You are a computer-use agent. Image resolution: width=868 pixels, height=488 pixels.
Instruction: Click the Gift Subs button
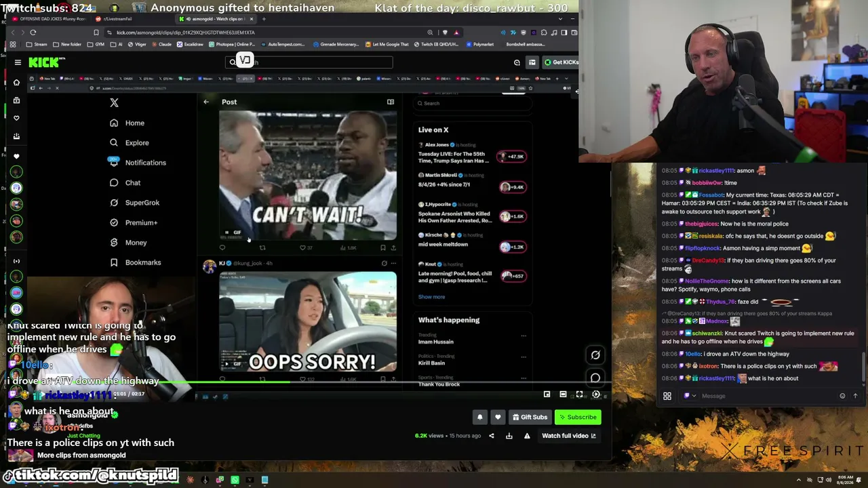pos(529,417)
